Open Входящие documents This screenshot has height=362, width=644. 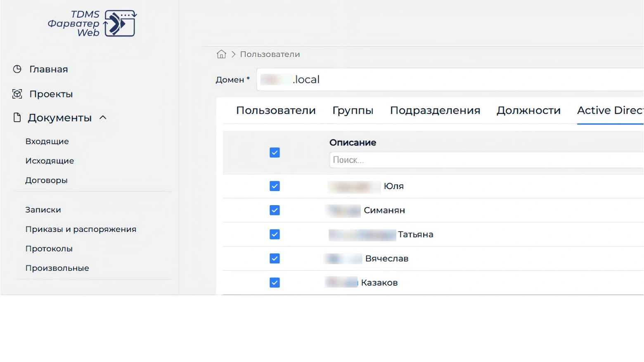47,141
